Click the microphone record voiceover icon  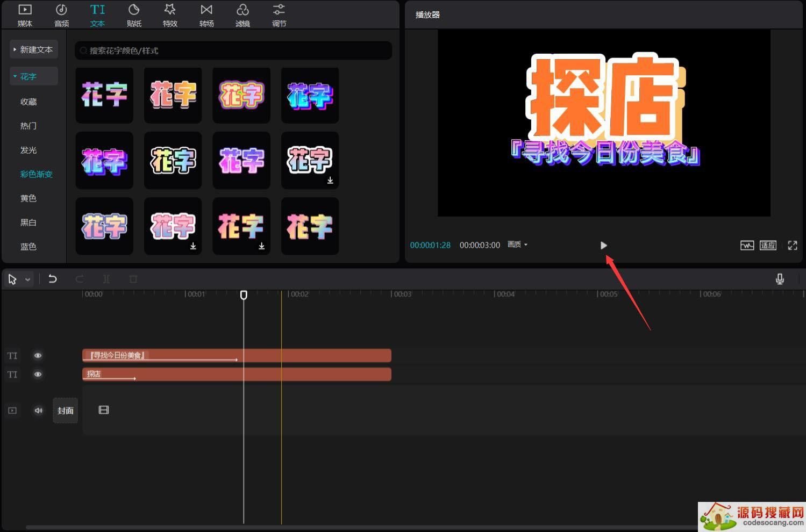coord(780,279)
